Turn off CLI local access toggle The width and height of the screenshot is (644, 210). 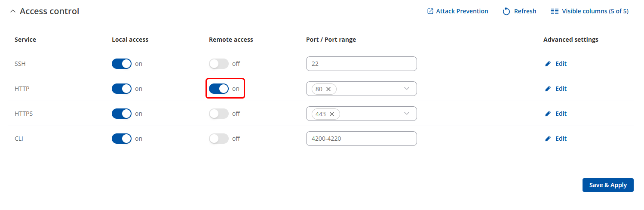pos(121,139)
